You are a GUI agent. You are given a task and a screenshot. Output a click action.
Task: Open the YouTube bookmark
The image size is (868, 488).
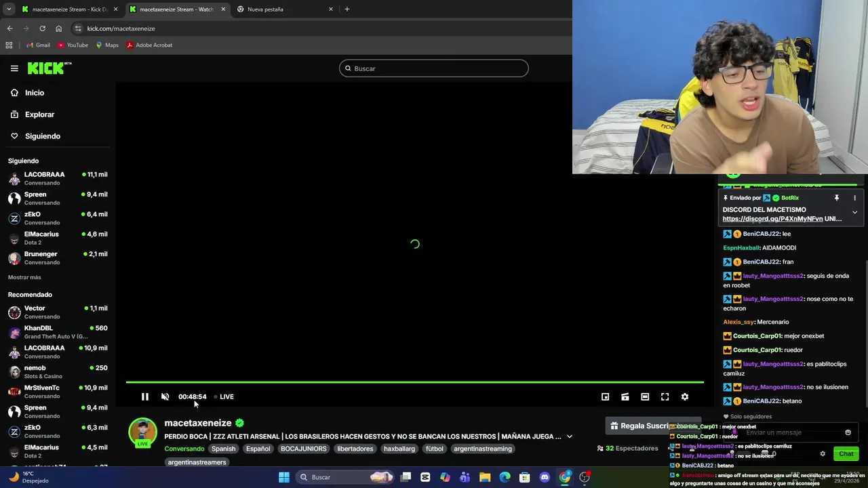(73, 45)
